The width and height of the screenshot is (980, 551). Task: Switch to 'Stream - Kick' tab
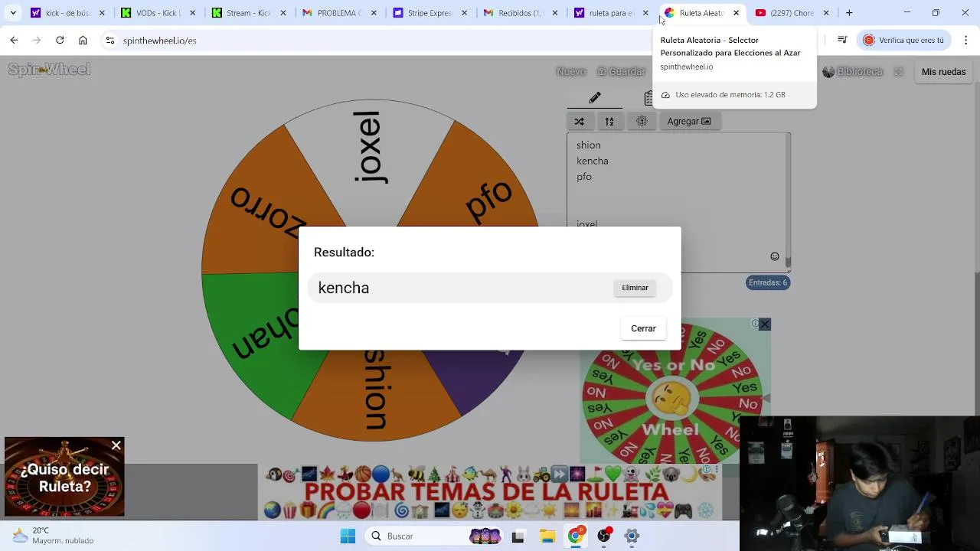[249, 13]
